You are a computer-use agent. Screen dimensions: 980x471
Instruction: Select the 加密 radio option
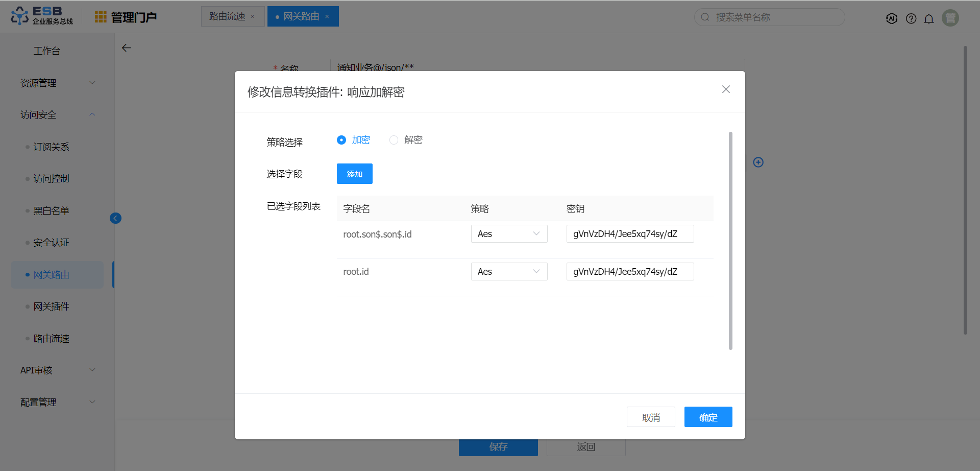click(341, 140)
